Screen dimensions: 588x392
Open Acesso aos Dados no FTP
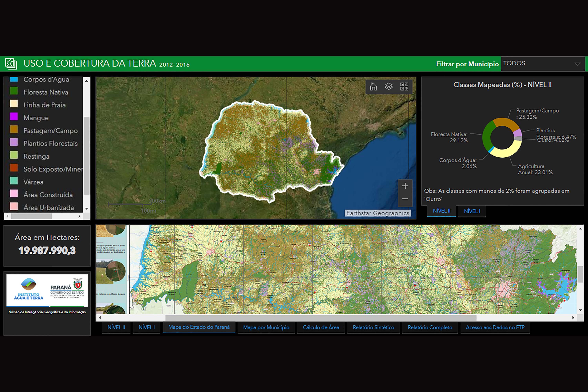pyautogui.click(x=495, y=328)
